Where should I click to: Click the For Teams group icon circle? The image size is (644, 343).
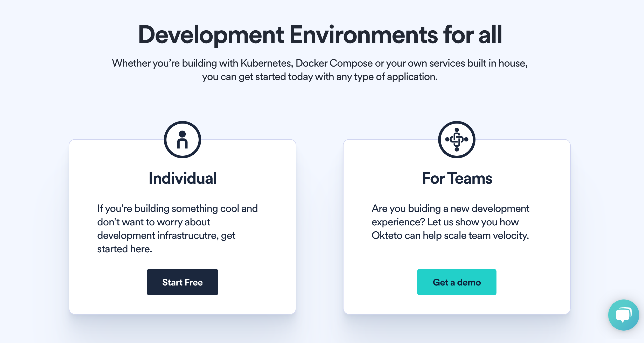(x=457, y=140)
